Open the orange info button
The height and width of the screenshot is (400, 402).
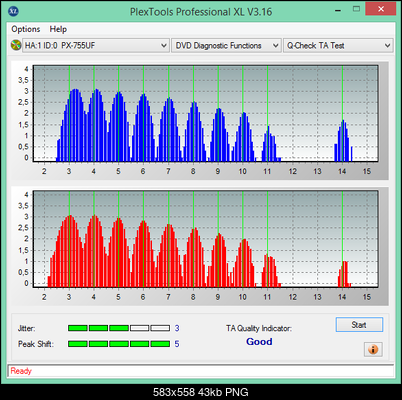pos(373,349)
